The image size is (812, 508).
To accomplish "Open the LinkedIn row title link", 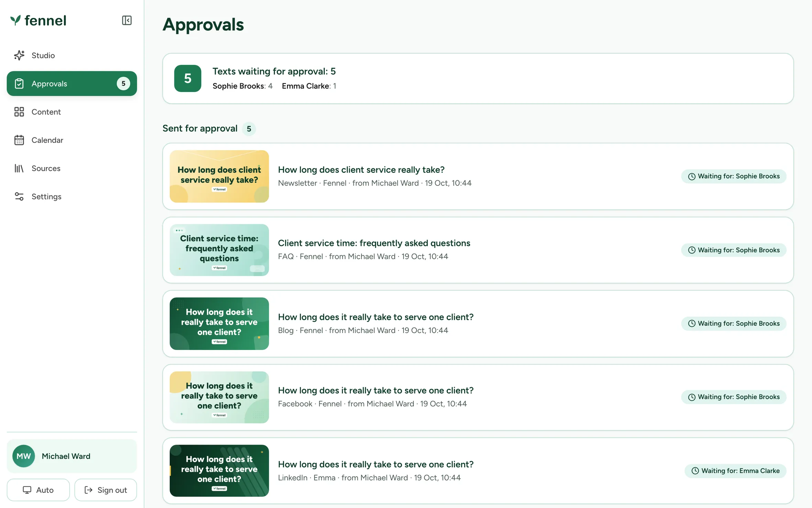I will (376, 464).
